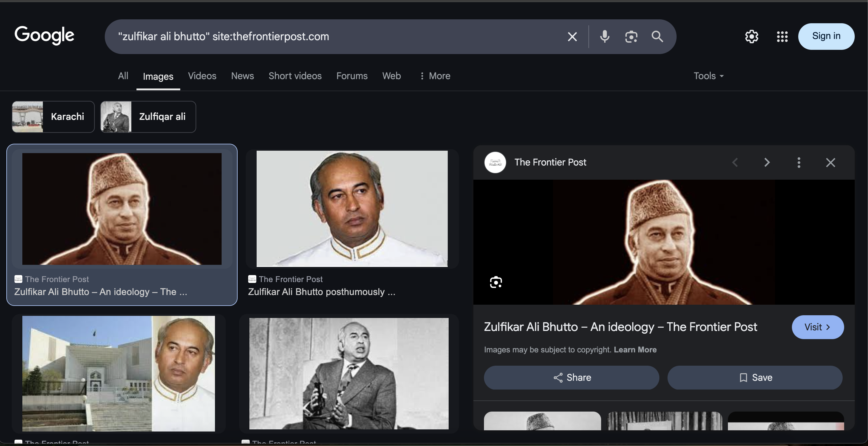Open thumbnail of Bhutto in white jacket
868x446 pixels.
(352, 209)
